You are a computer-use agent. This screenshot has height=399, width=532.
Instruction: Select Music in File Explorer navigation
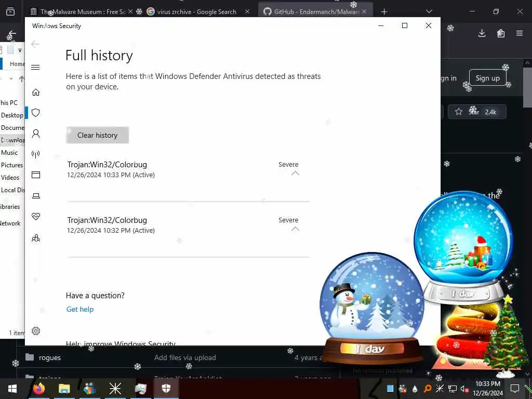pos(9,153)
